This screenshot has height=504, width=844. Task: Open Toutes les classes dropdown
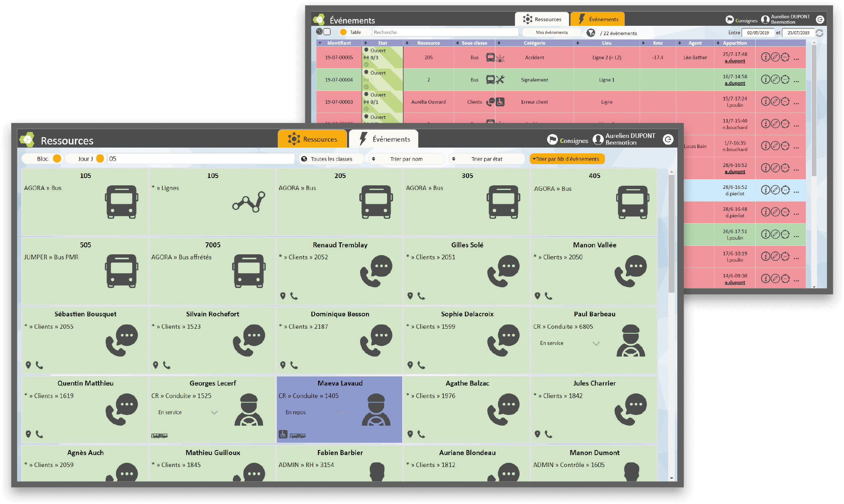[332, 159]
